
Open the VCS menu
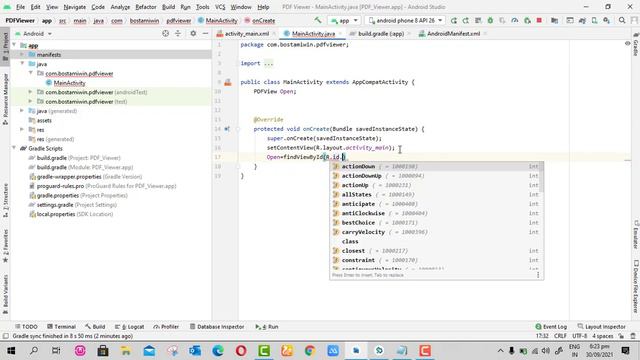coord(220,7)
